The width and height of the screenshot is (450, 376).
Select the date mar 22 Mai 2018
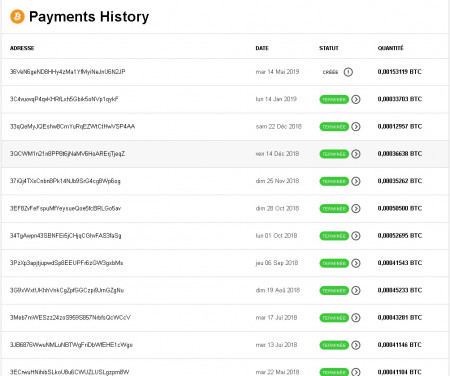point(277,372)
